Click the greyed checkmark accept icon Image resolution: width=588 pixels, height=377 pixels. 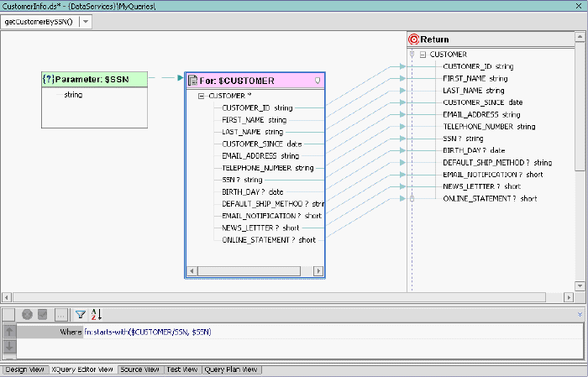[43, 314]
